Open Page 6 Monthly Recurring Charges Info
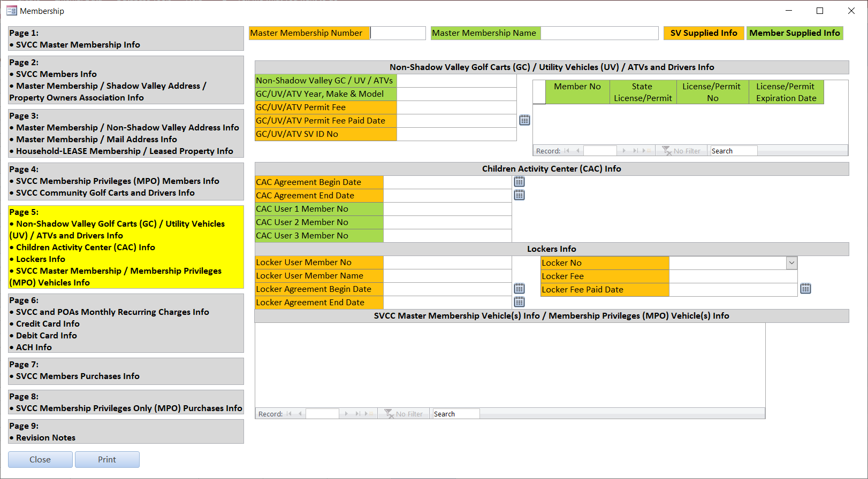This screenshot has height=479, width=868. tap(126, 323)
